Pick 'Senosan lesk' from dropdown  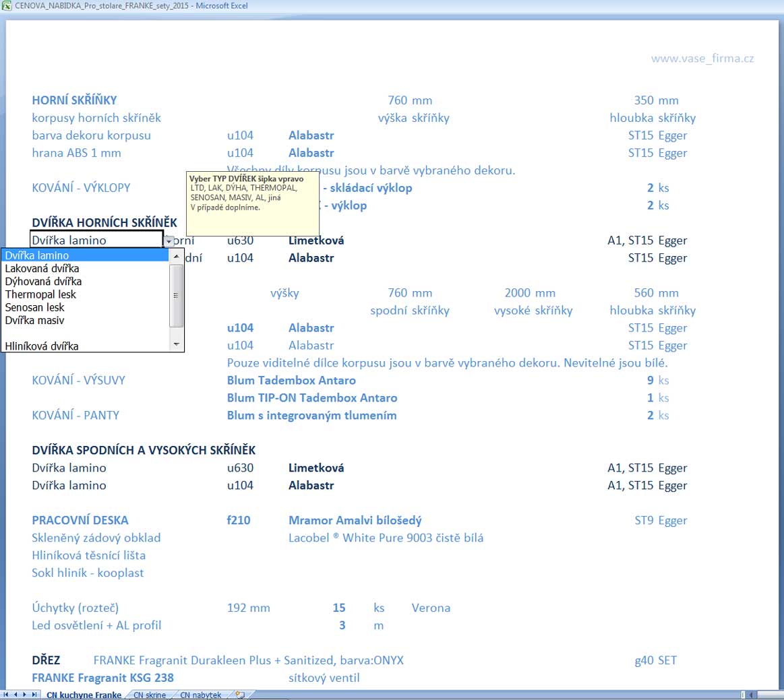click(x=85, y=307)
